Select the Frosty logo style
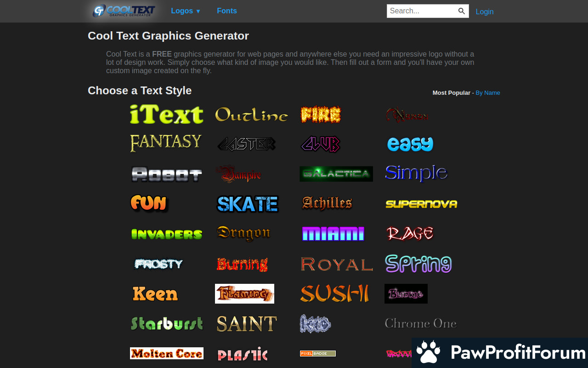Image resolution: width=588 pixels, height=368 pixels. [x=158, y=264]
